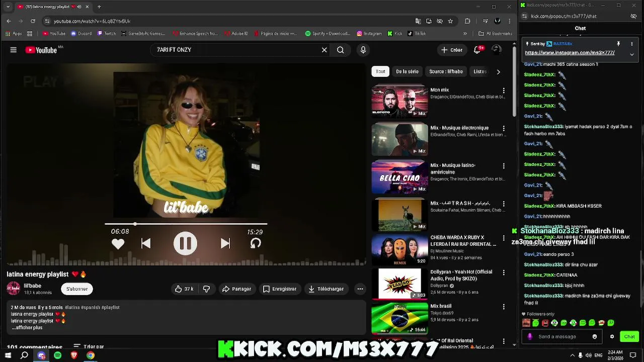
Task: Click the Enregistrer save button
Action: (x=279, y=289)
